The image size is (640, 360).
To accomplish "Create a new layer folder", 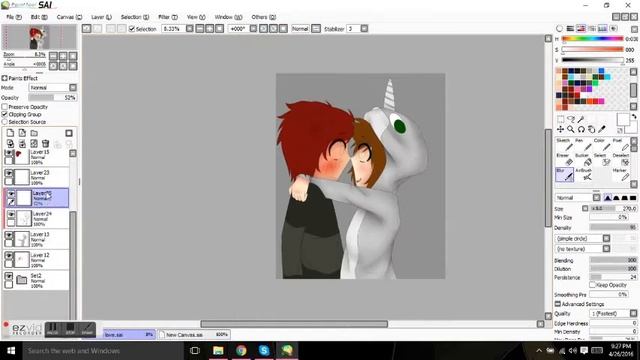I will [x=34, y=133].
